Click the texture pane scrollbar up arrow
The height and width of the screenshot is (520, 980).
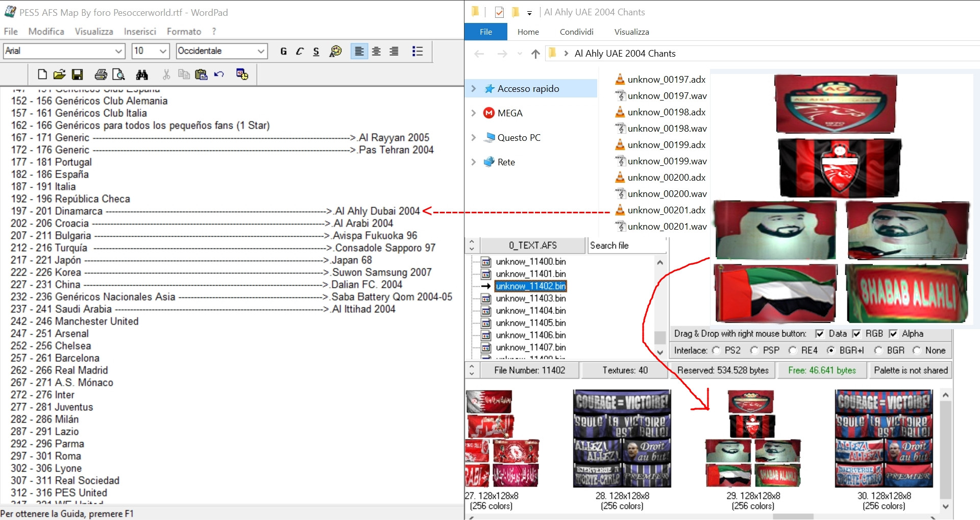pyautogui.click(x=945, y=395)
